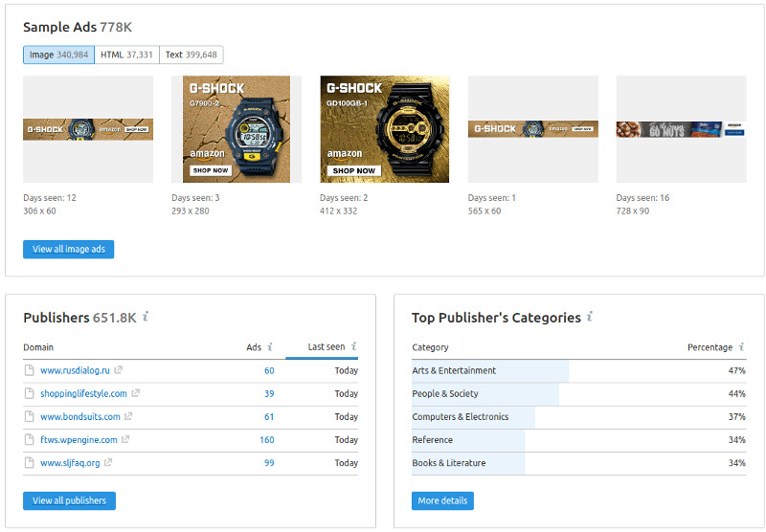
Task: Open the 306 x 60 G-Shock banner ad
Action: (x=88, y=129)
